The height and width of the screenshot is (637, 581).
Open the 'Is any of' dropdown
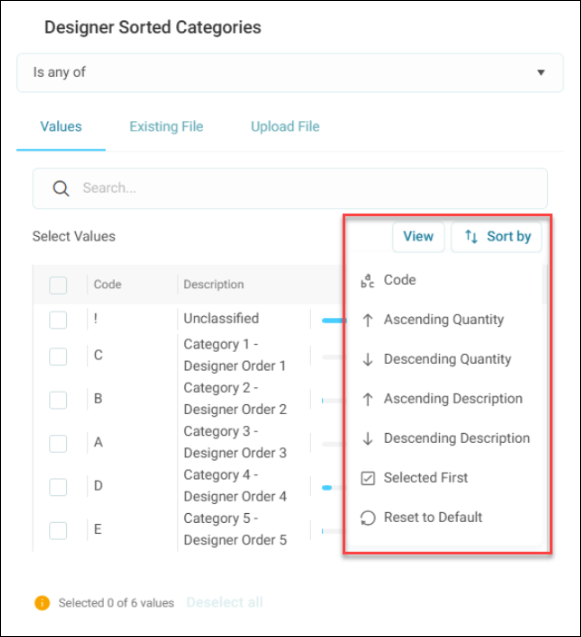290,73
